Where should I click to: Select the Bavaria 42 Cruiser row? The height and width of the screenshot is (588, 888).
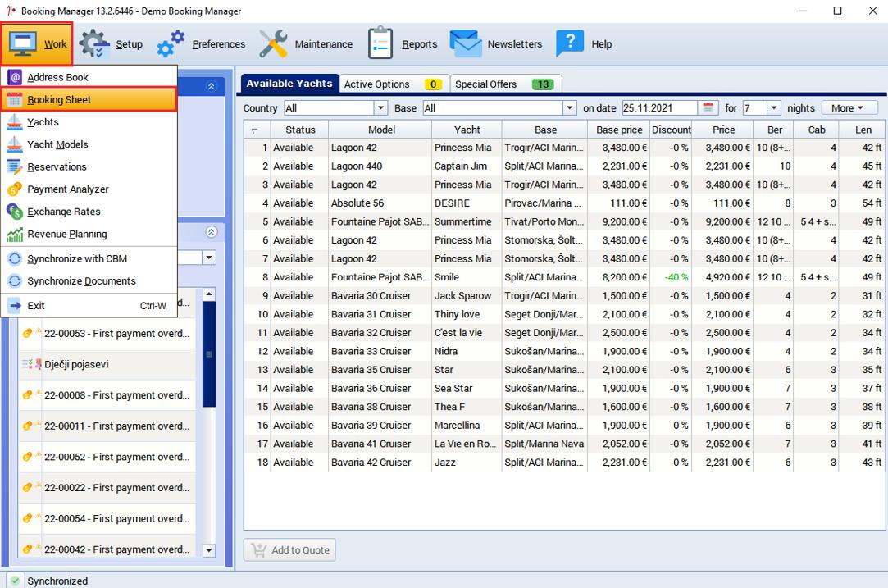point(565,463)
